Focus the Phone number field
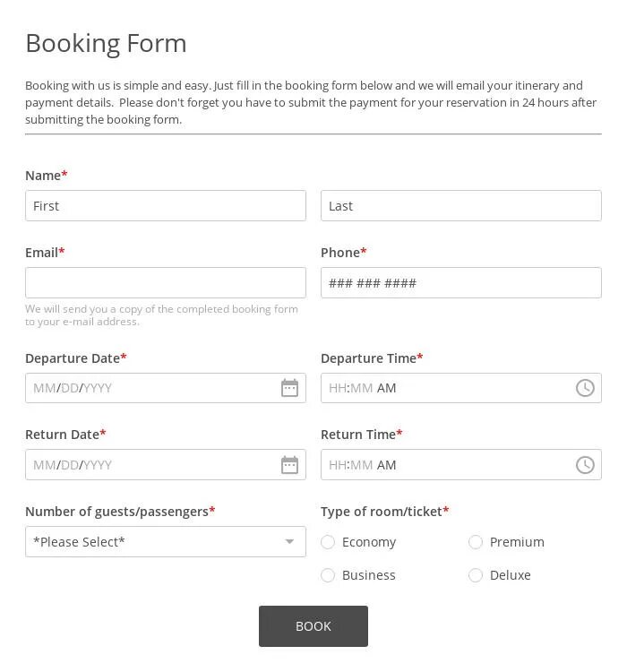Image resolution: width=627 pixels, height=672 pixels. click(460, 283)
